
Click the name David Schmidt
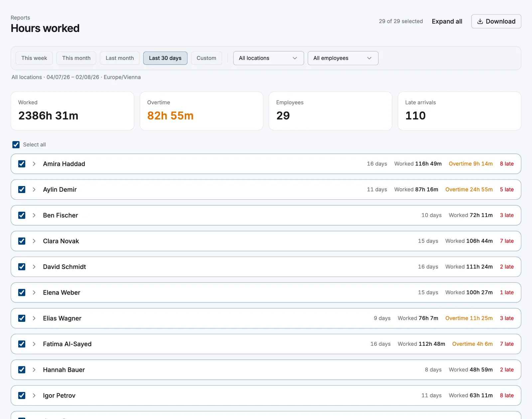click(x=65, y=267)
